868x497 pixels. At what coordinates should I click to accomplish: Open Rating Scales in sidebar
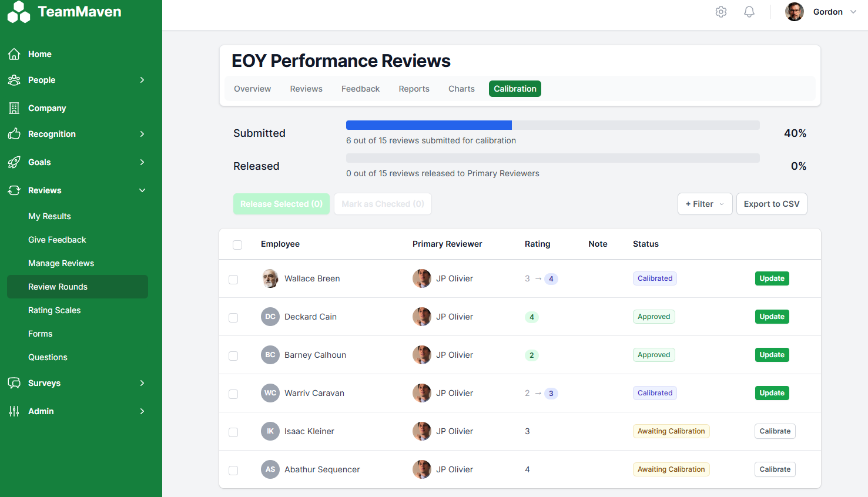55,310
